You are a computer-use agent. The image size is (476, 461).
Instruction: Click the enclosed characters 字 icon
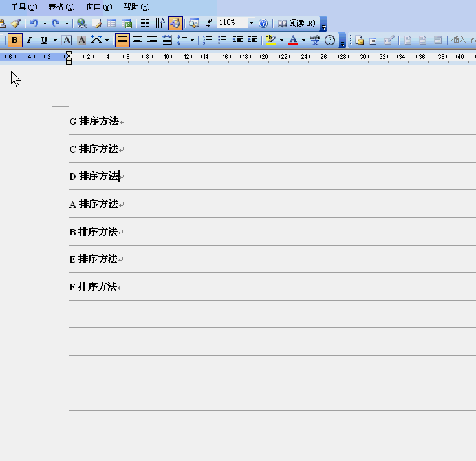coord(330,40)
